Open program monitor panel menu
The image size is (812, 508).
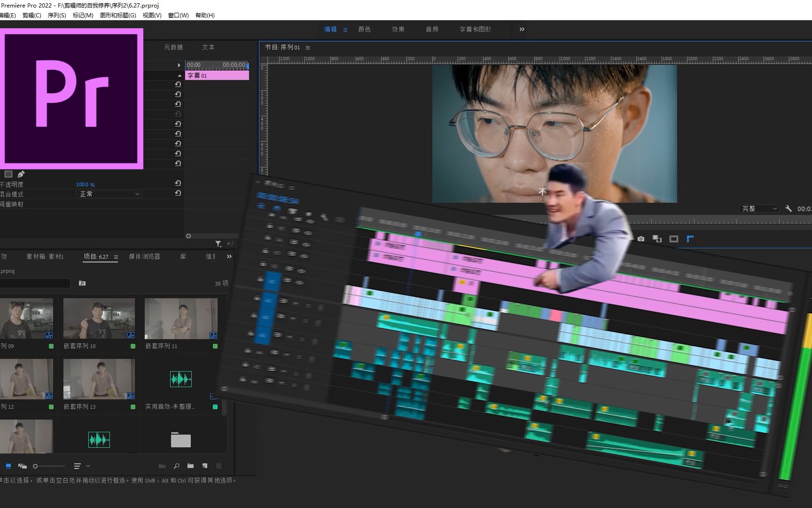(x=308, y=48)
